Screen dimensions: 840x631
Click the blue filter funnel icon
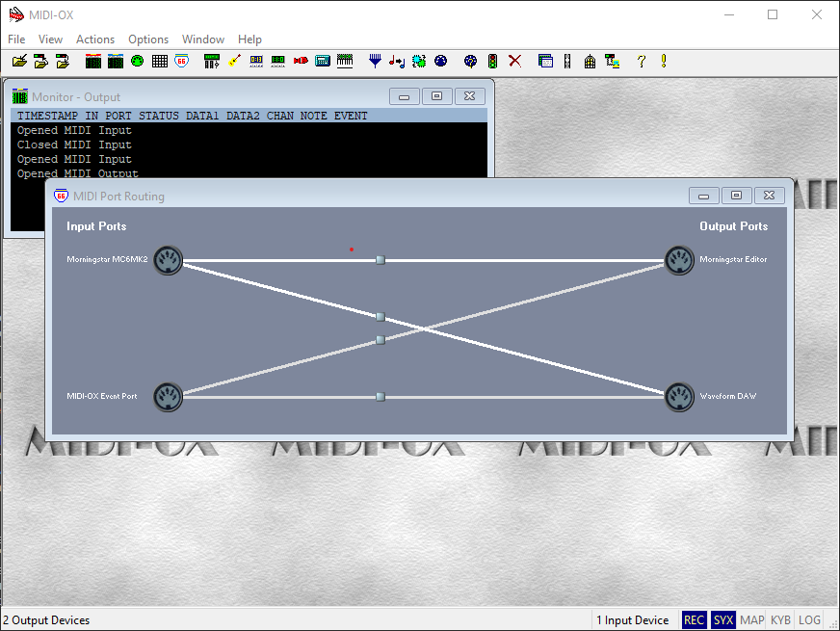pyautogui.click(x=375, y=61)
